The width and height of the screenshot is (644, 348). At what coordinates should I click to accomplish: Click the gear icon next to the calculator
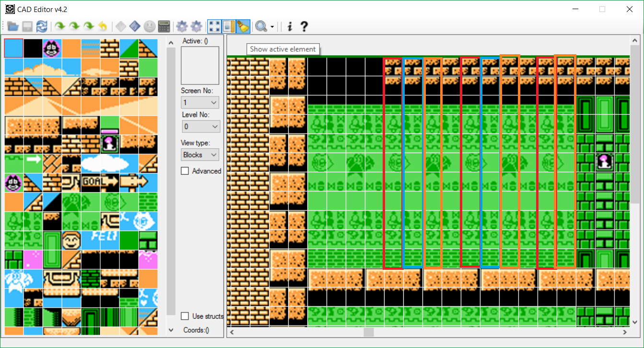point(182,26)
